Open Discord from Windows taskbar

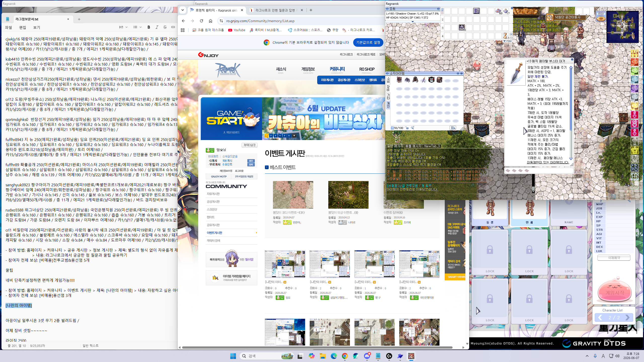click(x=367, y=356)
